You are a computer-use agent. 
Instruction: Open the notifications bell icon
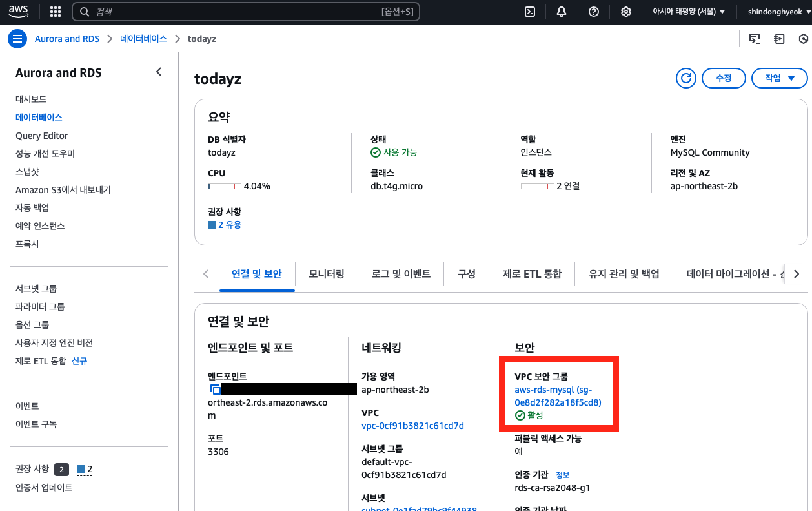562,12
